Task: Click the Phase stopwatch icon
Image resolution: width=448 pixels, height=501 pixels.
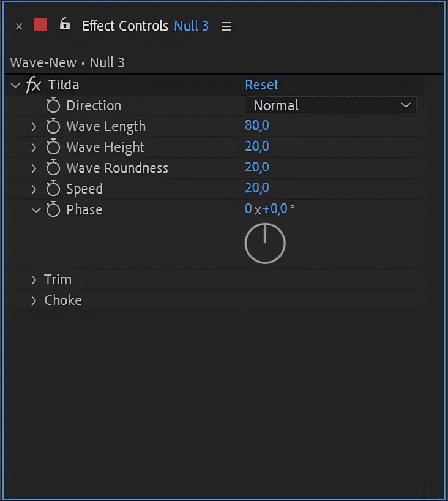Action: (x=53, y=210)
